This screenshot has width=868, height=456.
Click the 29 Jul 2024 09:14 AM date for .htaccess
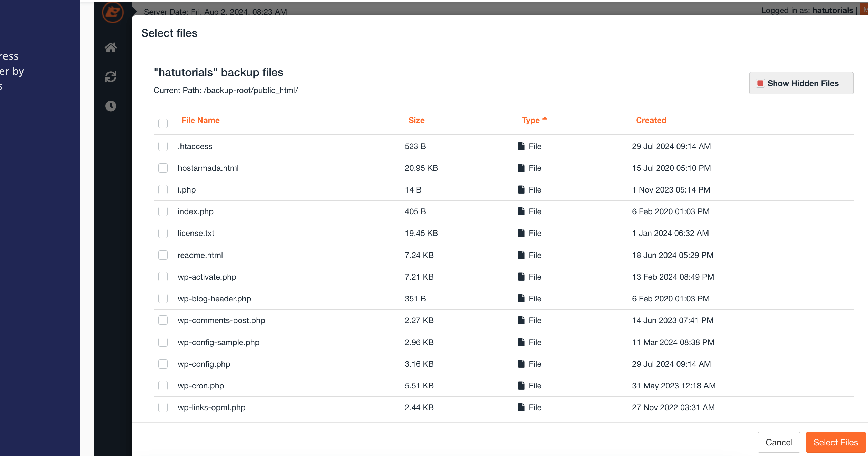pos(671,146)
